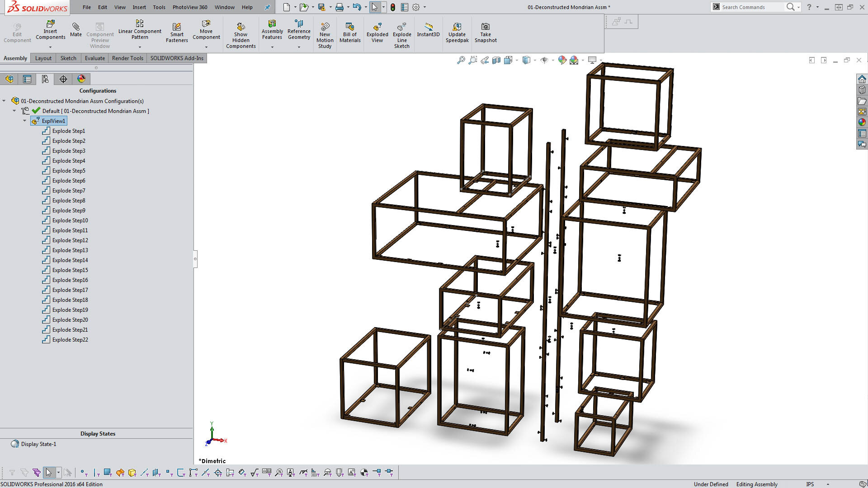Click the IPS units status field
The width and height of the screenshot is (868, 488).
810,484
